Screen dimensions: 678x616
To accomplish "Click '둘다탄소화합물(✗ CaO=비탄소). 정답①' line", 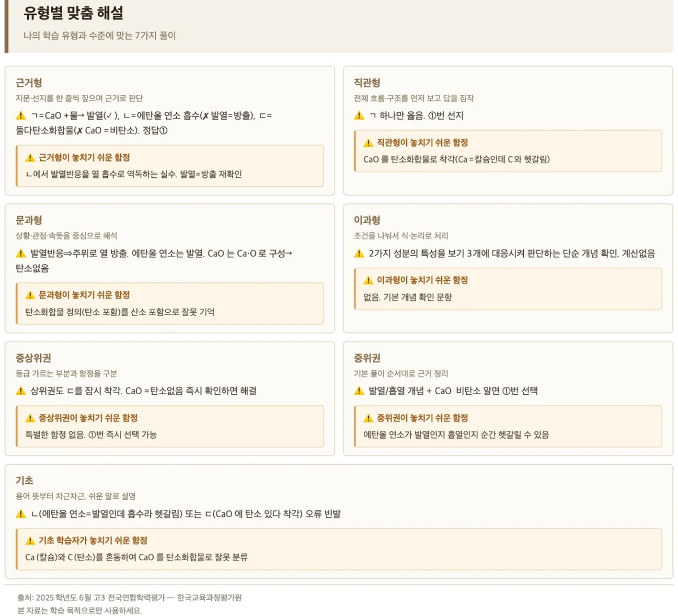I will click(x=92, y=130).
